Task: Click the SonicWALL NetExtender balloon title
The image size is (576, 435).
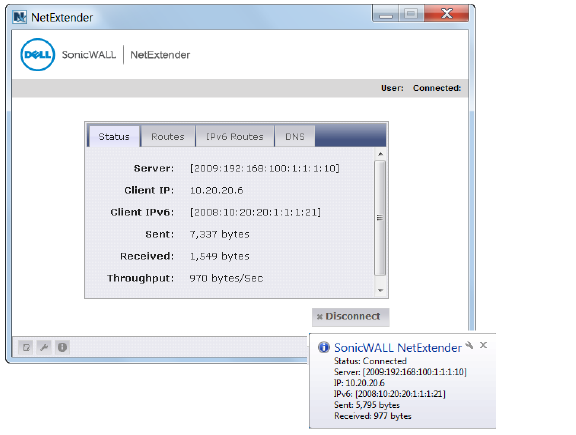Action: [x=398, y=348]
